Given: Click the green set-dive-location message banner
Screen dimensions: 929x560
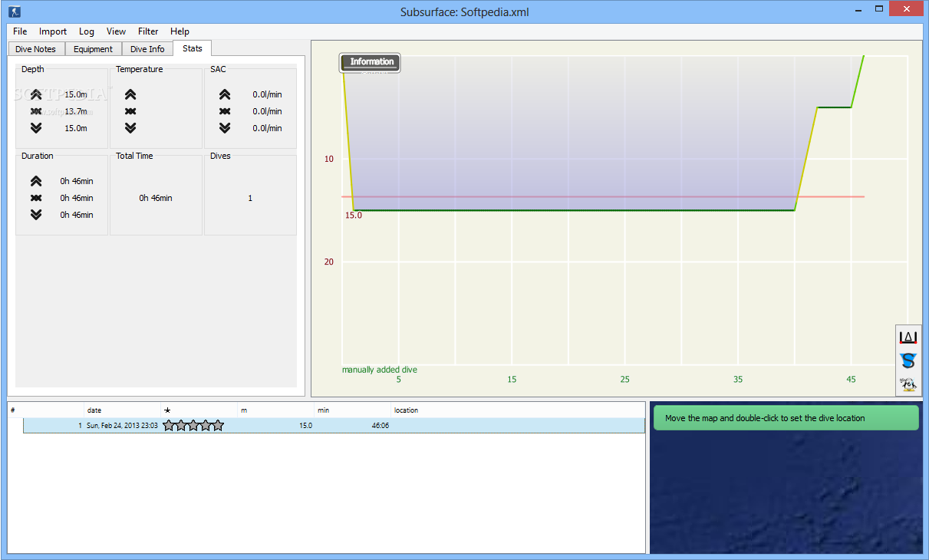Looking at the screenshot, I should [786, 418].
